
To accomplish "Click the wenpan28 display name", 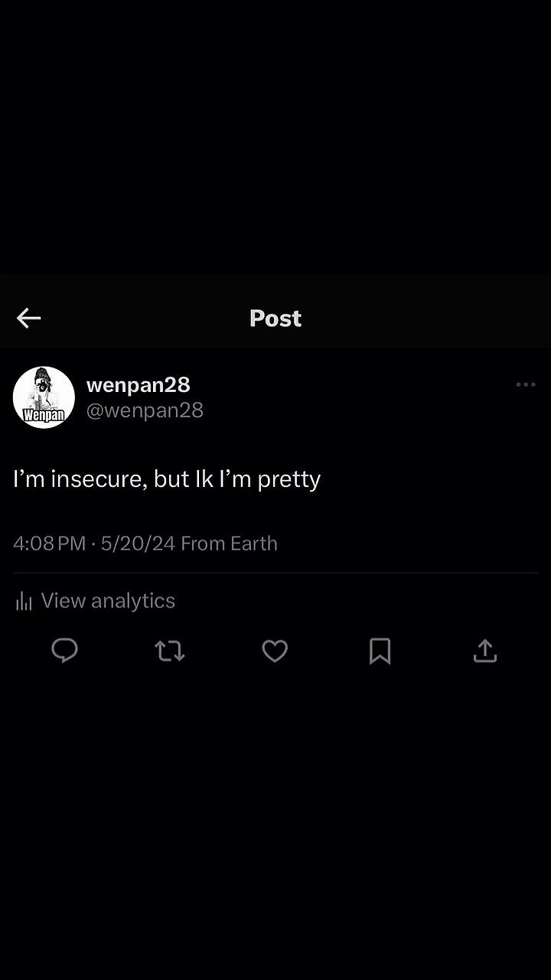I will (138, 384).
